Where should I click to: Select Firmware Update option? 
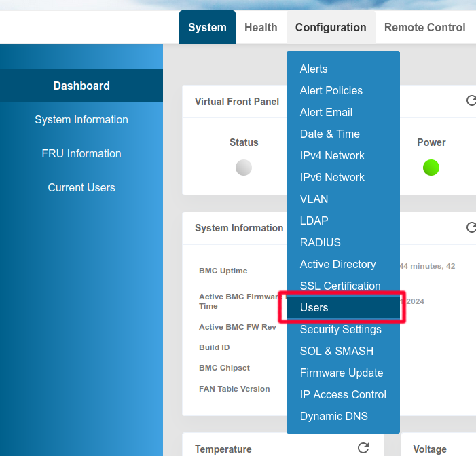(x=342, y=373)
